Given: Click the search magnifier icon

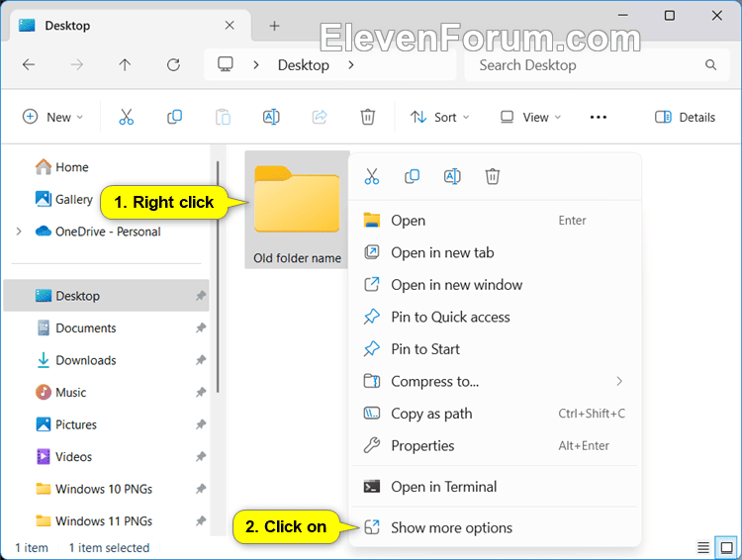Looking at the screenshot, I should tap(710, 65).
